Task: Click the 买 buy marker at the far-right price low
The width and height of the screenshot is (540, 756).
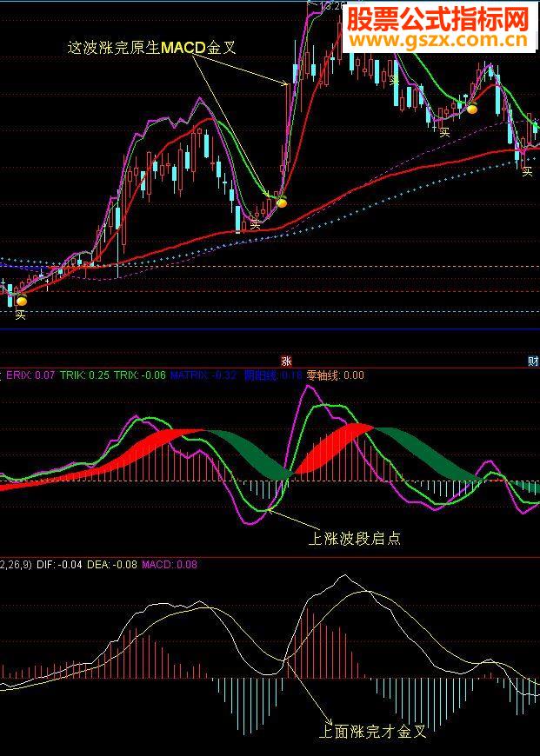Action: click(x=528, y=171)
